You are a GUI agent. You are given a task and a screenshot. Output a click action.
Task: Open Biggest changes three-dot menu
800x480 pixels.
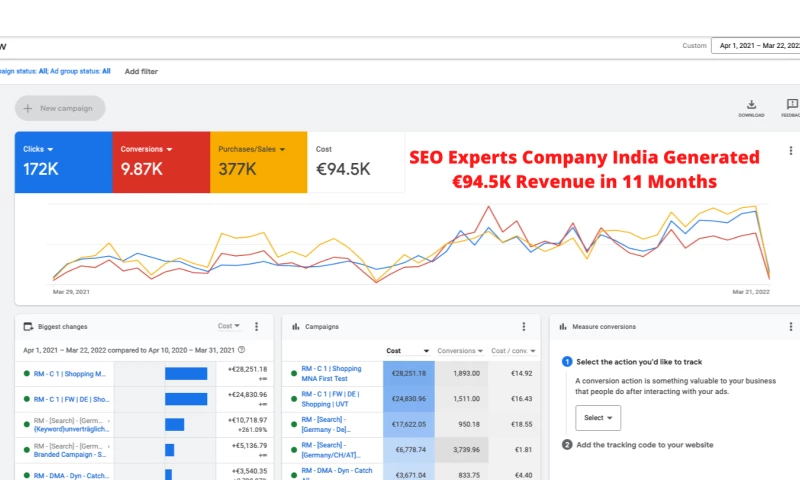click(x=257, y=326)
